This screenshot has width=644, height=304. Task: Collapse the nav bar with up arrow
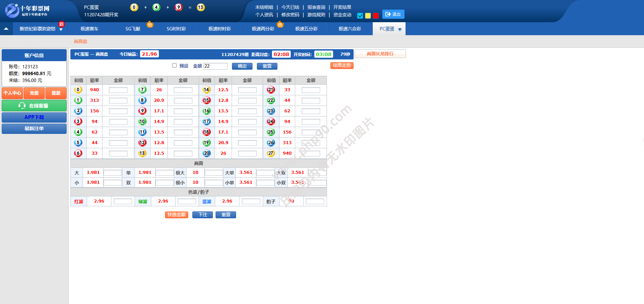coord(6,29)
